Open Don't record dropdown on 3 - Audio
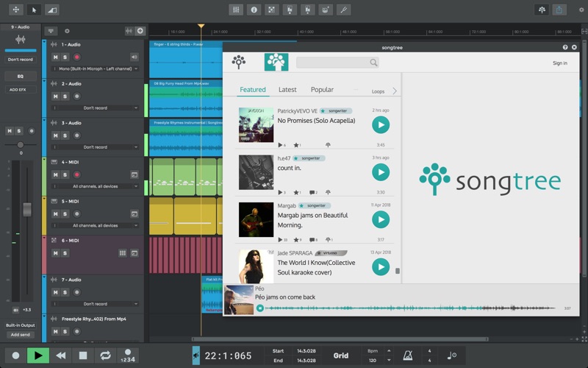Image resolution: width=588 pixels, height=368 pixels. [x=96, y=147]
